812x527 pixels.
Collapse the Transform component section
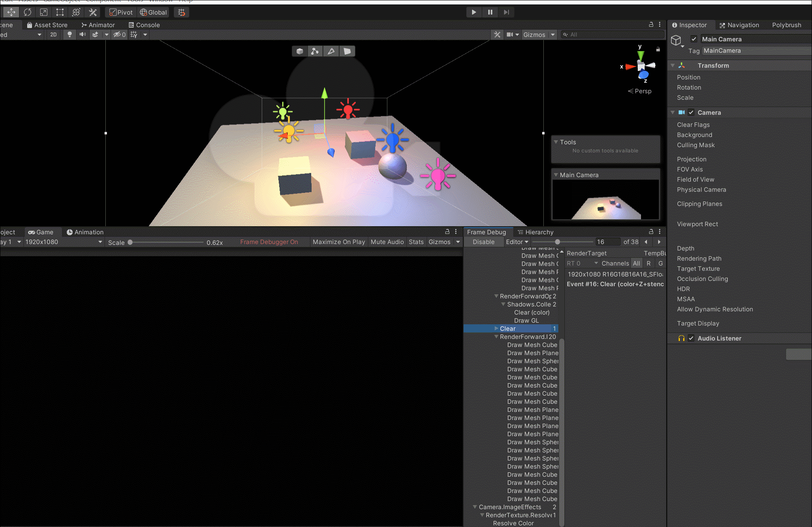673,65
